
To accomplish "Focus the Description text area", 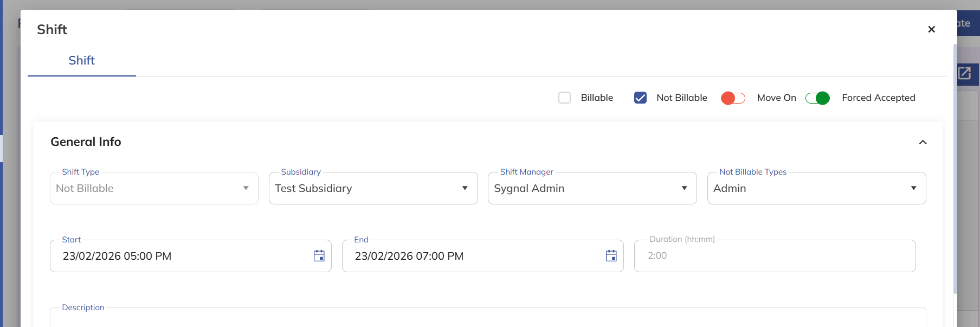I will coord(488,319).
